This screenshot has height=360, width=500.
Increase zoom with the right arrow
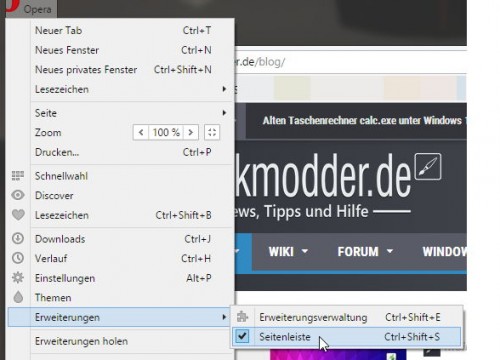191,133
